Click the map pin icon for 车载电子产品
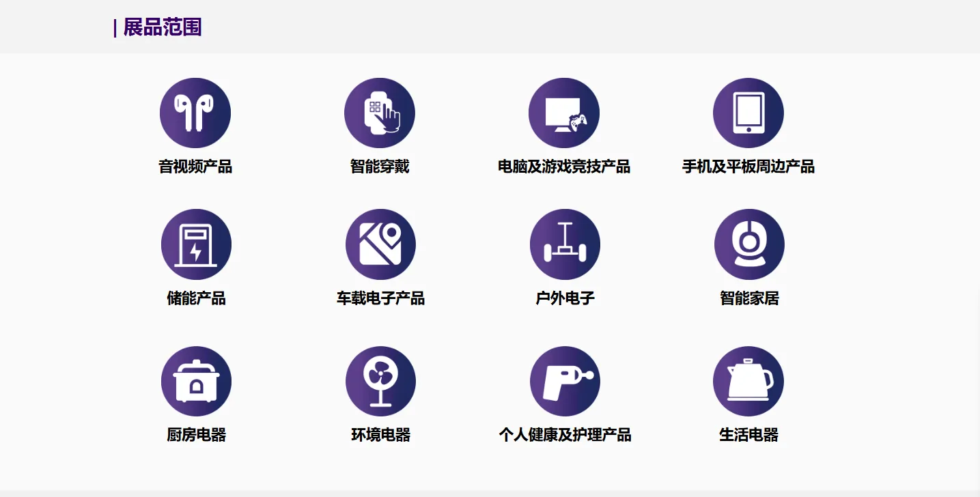The height and width of the screenshot is (497, 980). [x=380, y=244]
